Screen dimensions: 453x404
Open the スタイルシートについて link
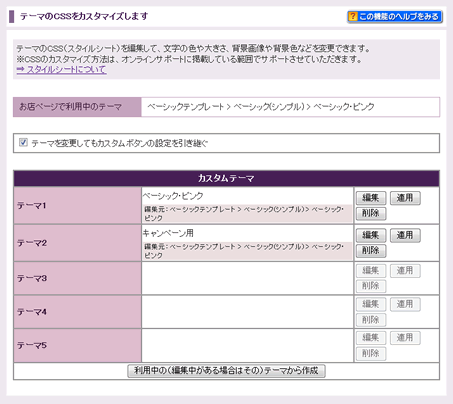(x=62, y=70)
